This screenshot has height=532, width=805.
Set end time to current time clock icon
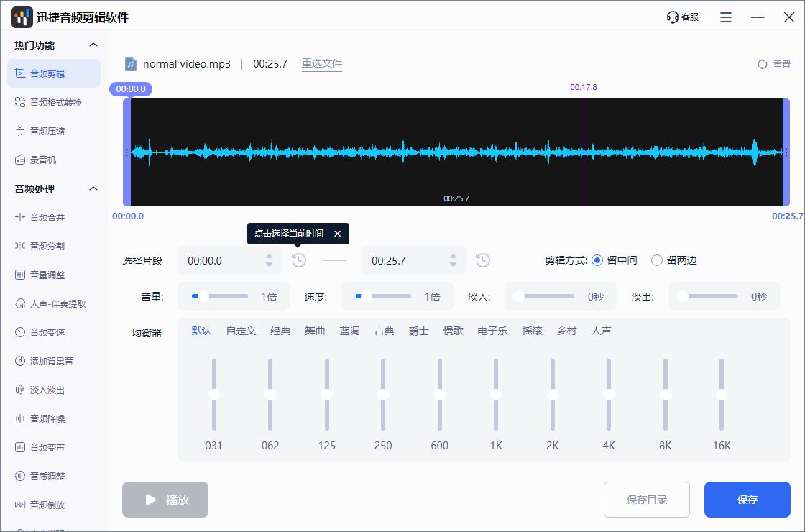[482, 260]
